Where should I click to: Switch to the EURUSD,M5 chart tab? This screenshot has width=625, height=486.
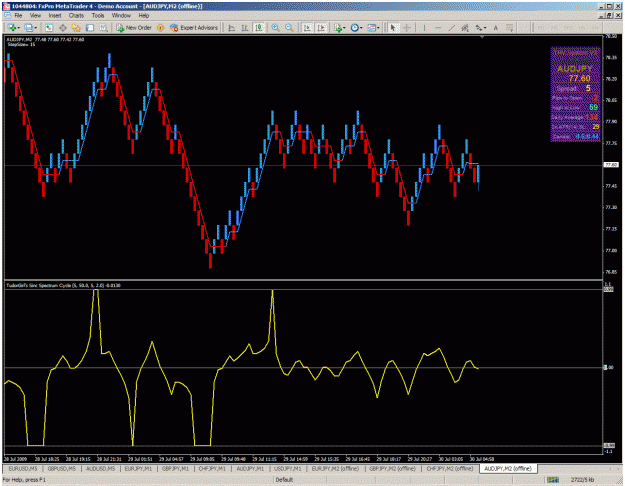click(23, 468)
